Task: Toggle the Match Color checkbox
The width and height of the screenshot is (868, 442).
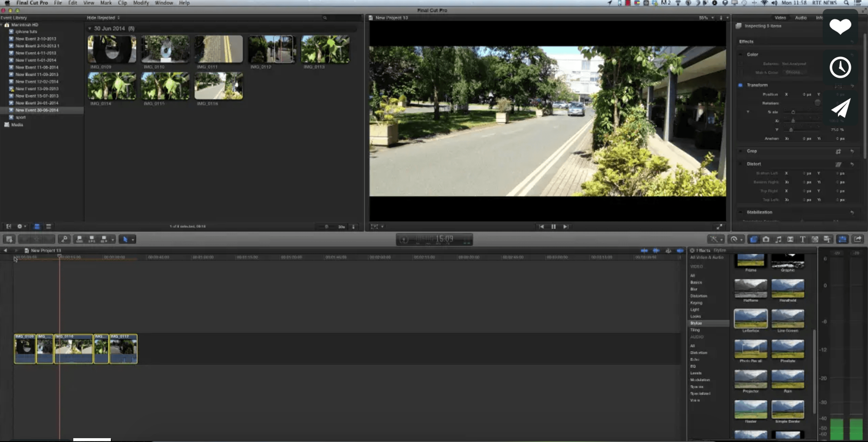Action: (x=740, y=72)
